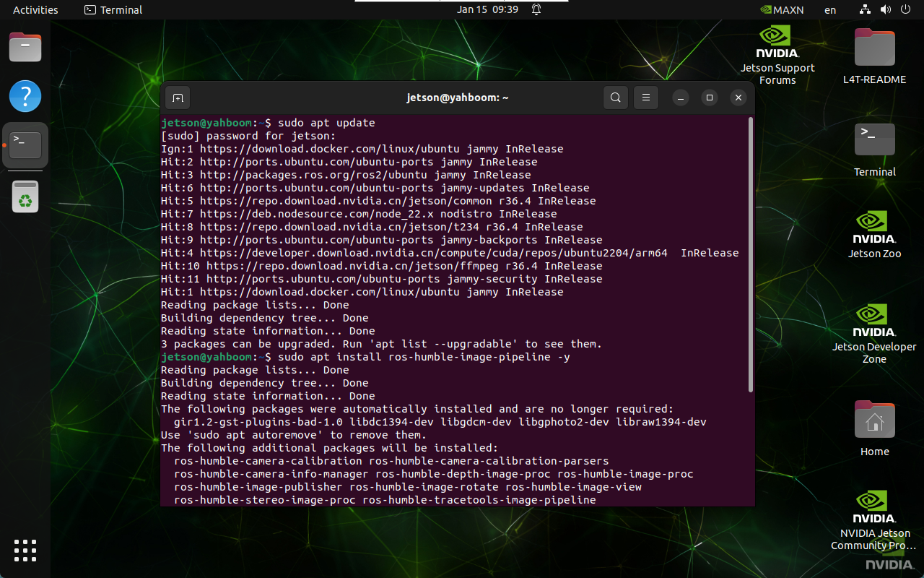This screenshot has height=578, width=924.
Task: Select the Terminal icon in the dock
Action: coord(25,145)
